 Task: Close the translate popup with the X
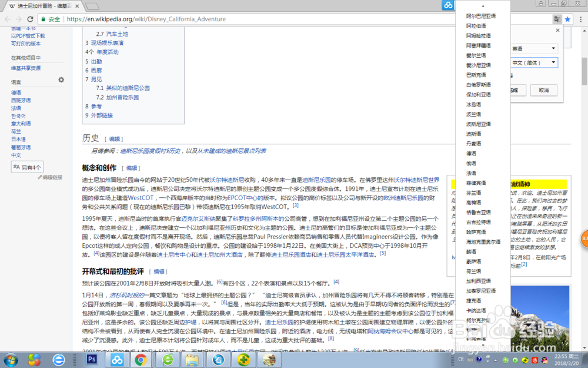coord(557,31)
